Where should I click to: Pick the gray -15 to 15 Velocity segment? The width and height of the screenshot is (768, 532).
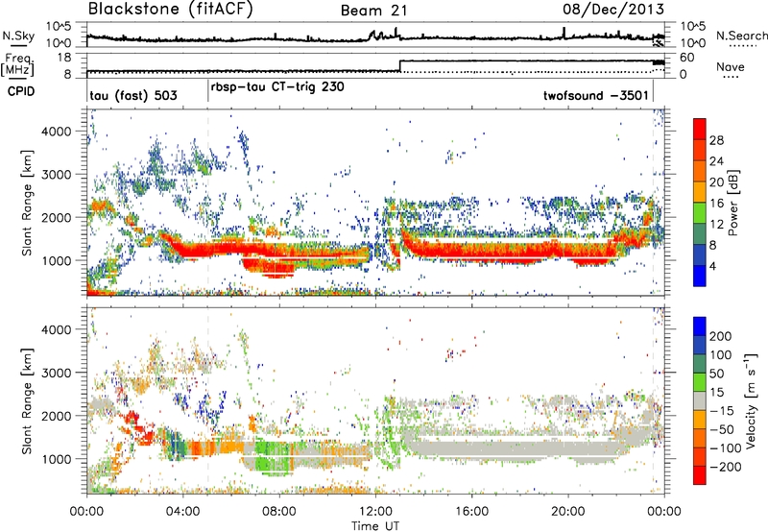[700, 400]
